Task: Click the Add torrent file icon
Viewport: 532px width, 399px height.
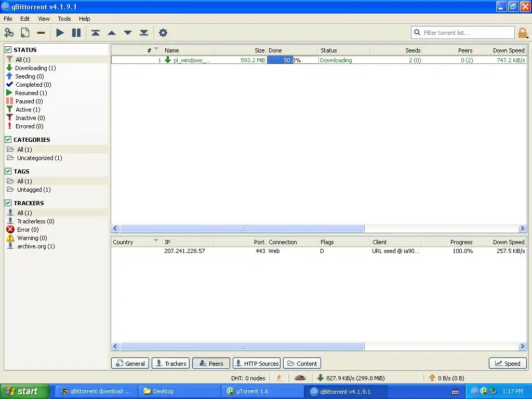Action: pos(25,33)
